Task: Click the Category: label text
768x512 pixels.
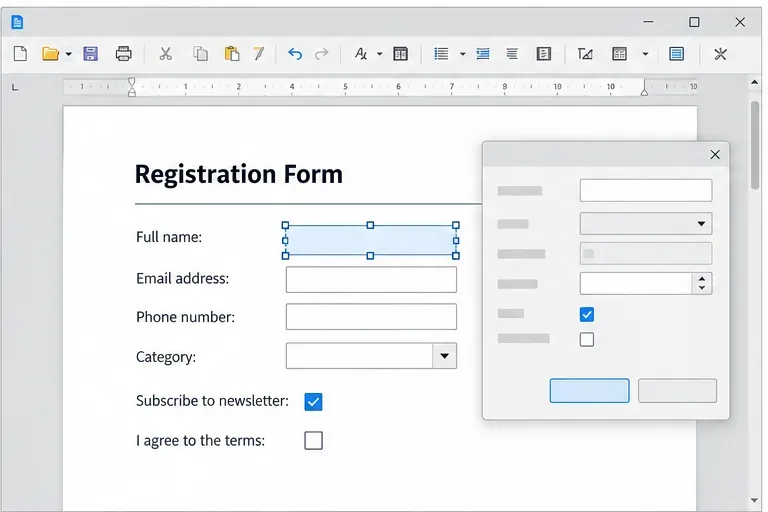Action: [166, 357]
